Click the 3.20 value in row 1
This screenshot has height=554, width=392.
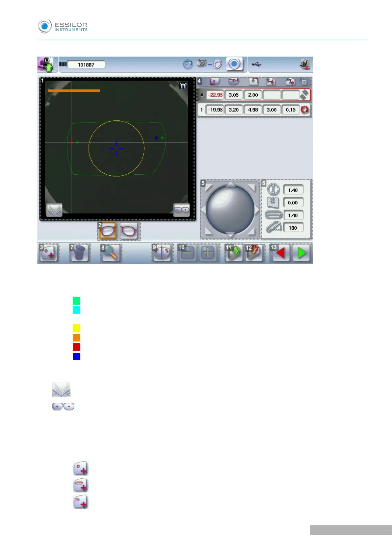tap(234, 110)
